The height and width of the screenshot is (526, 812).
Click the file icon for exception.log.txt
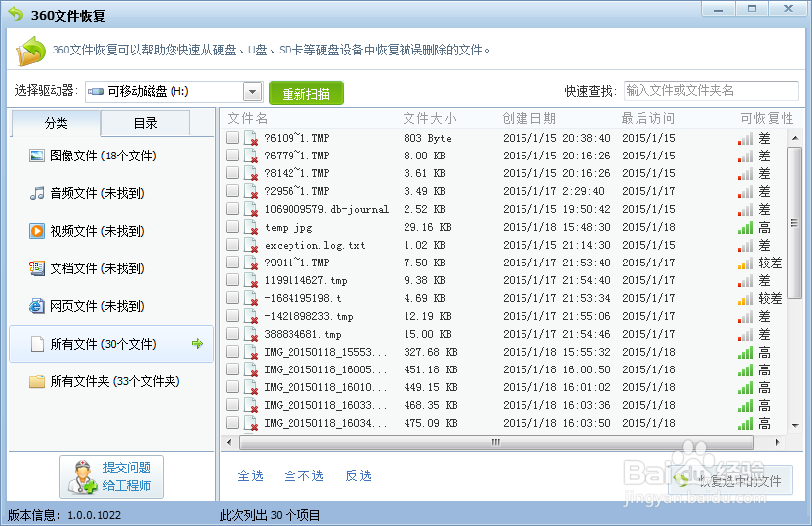251,245
